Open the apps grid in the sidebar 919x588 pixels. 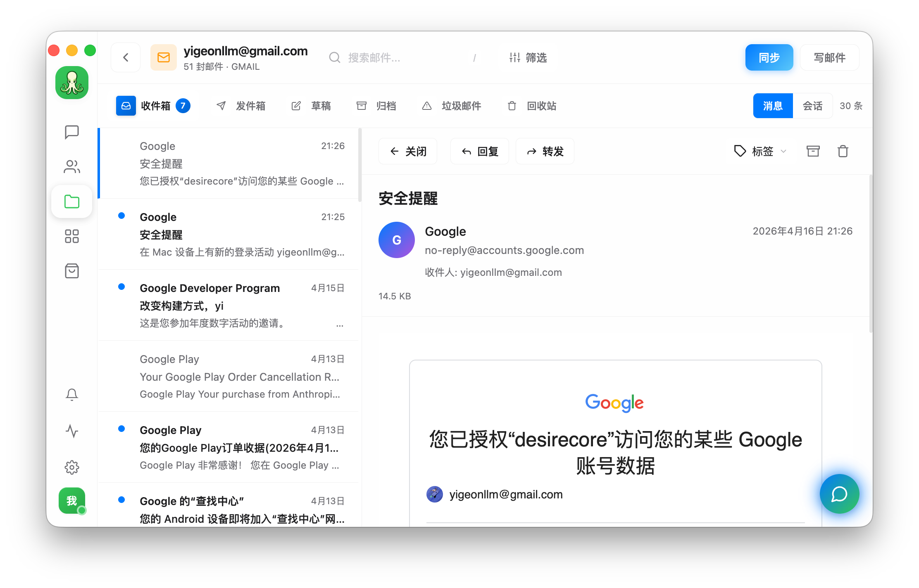click(x=72, y=236)
